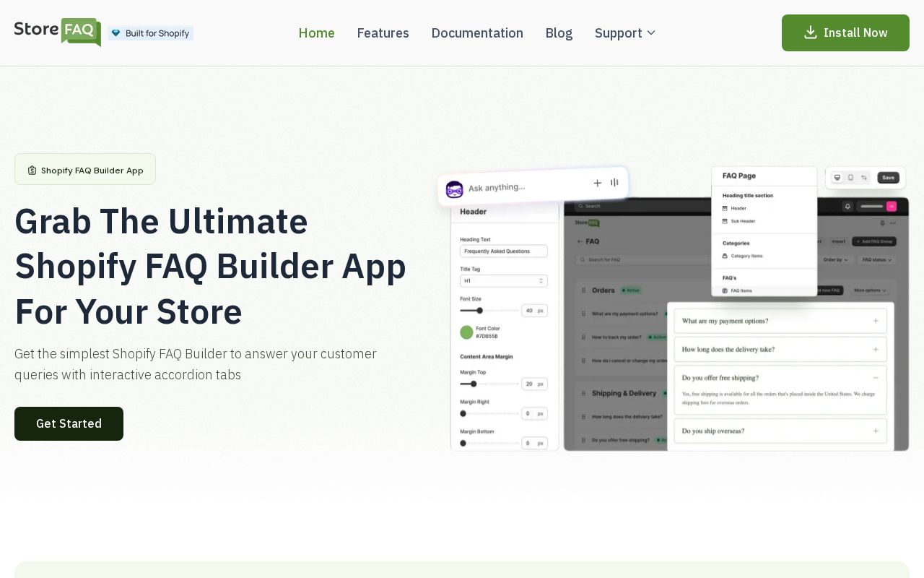Click the Install Now button
Screen dimensions: 924x578
click(845, 33)
